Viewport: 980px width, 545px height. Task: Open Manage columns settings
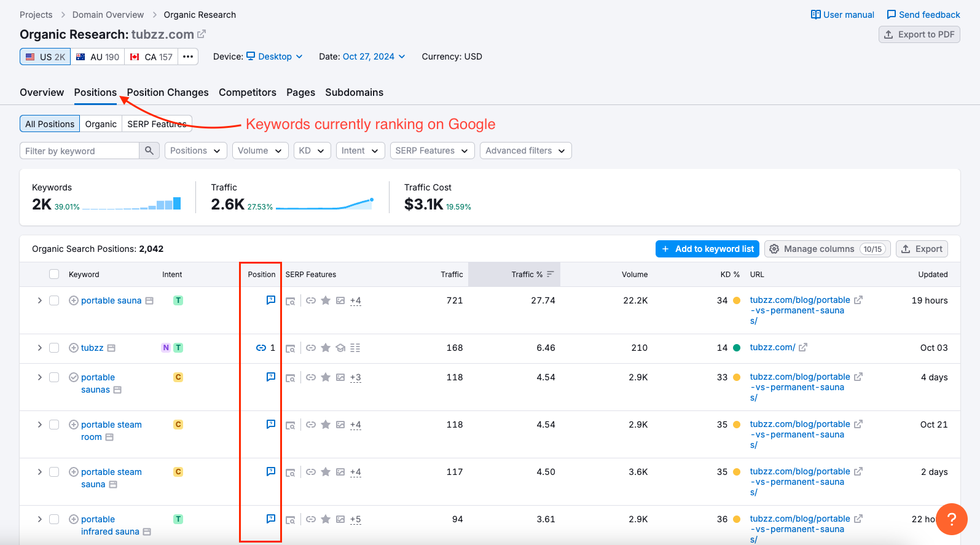828,249
